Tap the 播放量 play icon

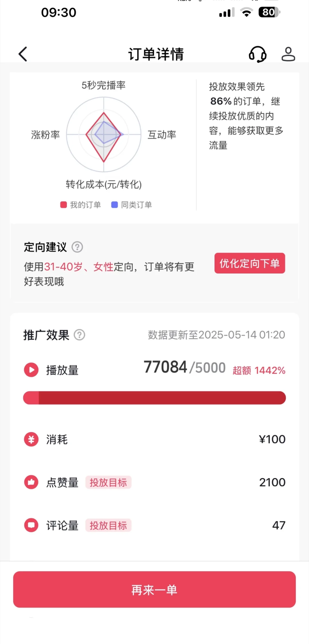[31, 370]
